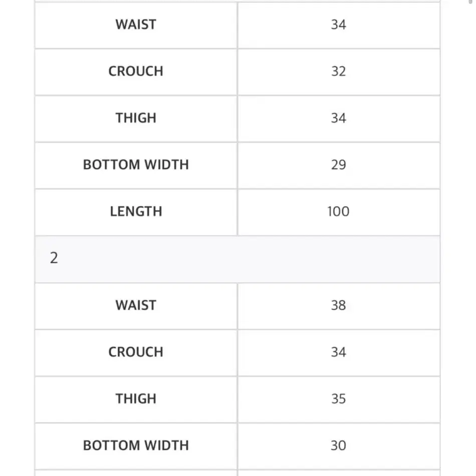Screen dimensions: 476x476
Task: Select the thigh value 34 cell
Action: tap(339, 118)
